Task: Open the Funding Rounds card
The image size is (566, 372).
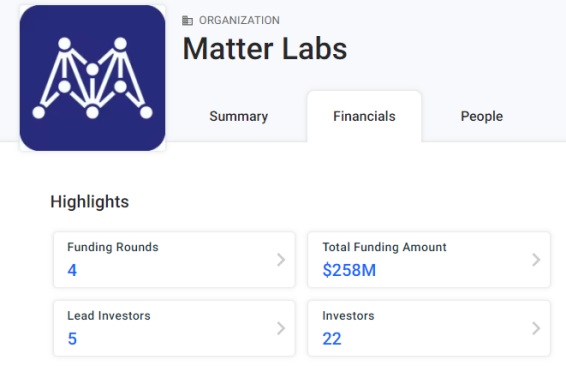Action: point(174,260)
